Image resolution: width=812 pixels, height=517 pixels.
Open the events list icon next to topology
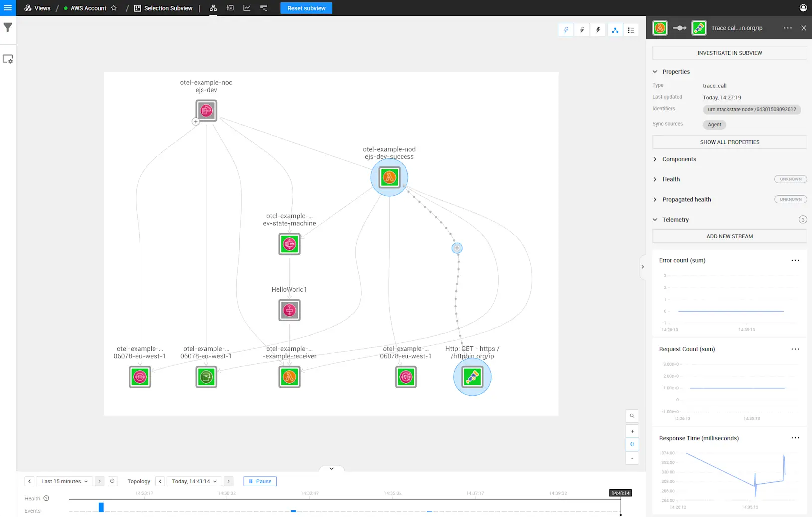(x=230, y=8)
